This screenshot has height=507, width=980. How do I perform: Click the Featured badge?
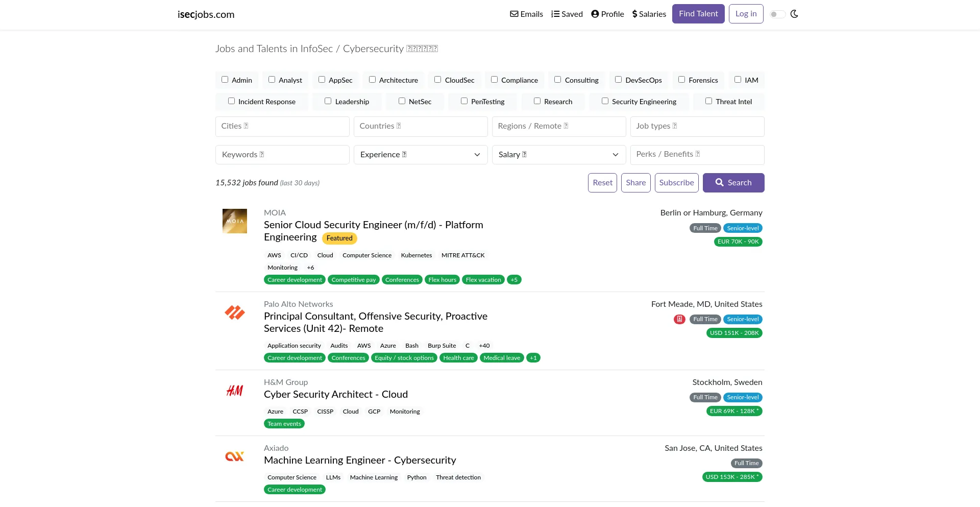point(339,238)
